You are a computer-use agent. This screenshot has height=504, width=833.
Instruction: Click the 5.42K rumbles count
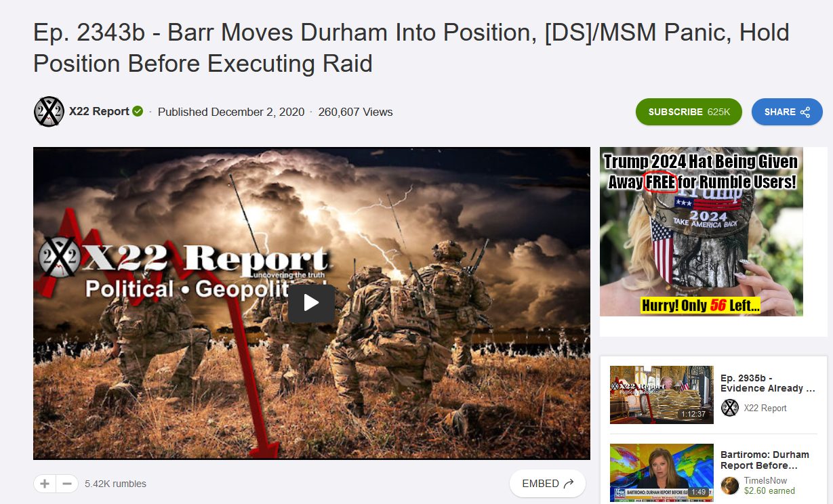(115, 484)
